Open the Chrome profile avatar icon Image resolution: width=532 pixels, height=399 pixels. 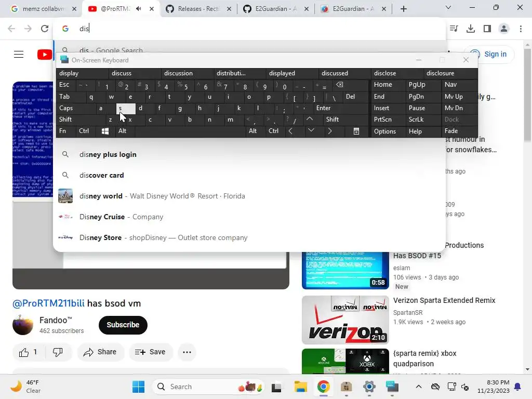[x=504, y=29]
